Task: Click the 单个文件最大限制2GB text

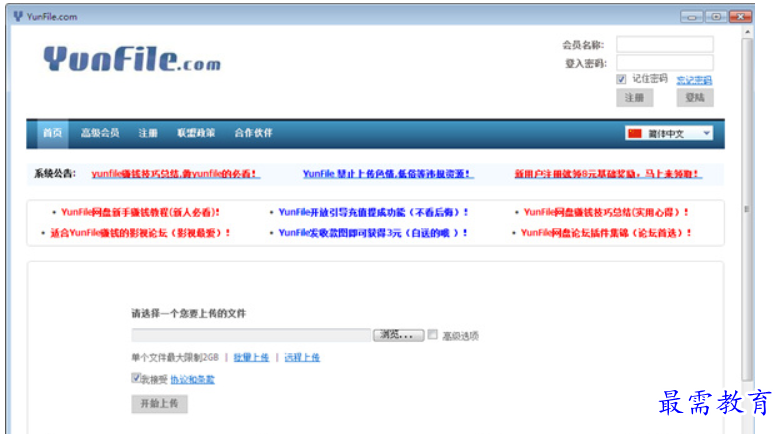Action: coord(175,357)
